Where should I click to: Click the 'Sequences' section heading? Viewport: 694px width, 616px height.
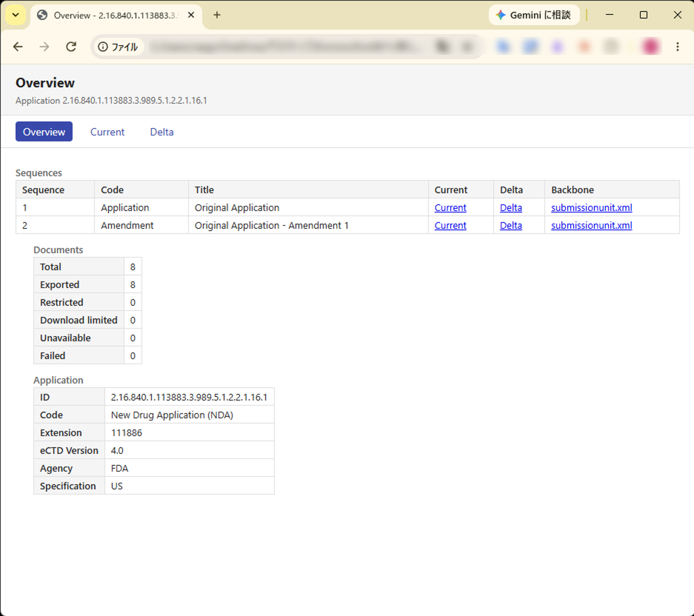pos(39,173)
